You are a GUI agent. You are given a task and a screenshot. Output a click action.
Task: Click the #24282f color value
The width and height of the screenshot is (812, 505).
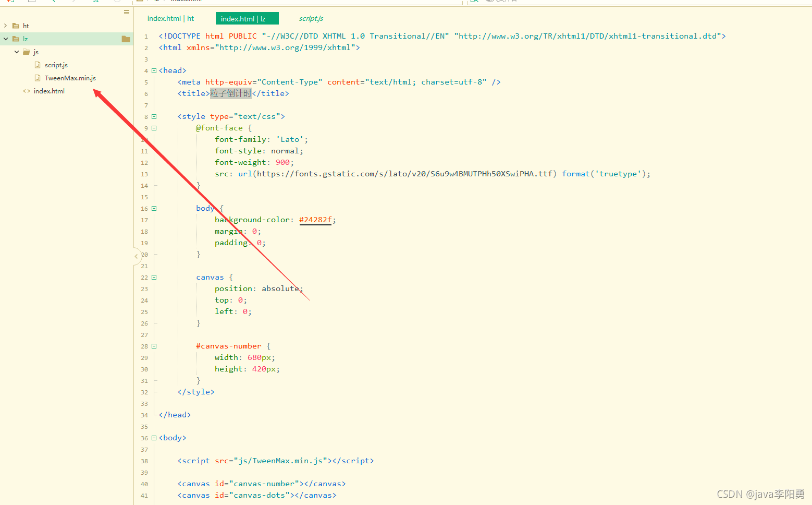click(315, 220)
